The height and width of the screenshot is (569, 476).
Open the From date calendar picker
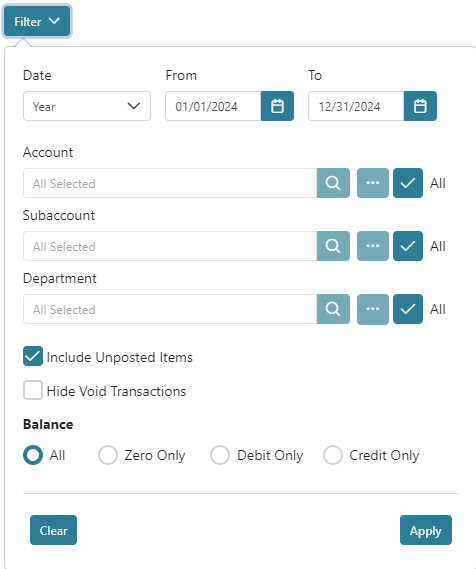pyautogui.click(x=277, y=106)
